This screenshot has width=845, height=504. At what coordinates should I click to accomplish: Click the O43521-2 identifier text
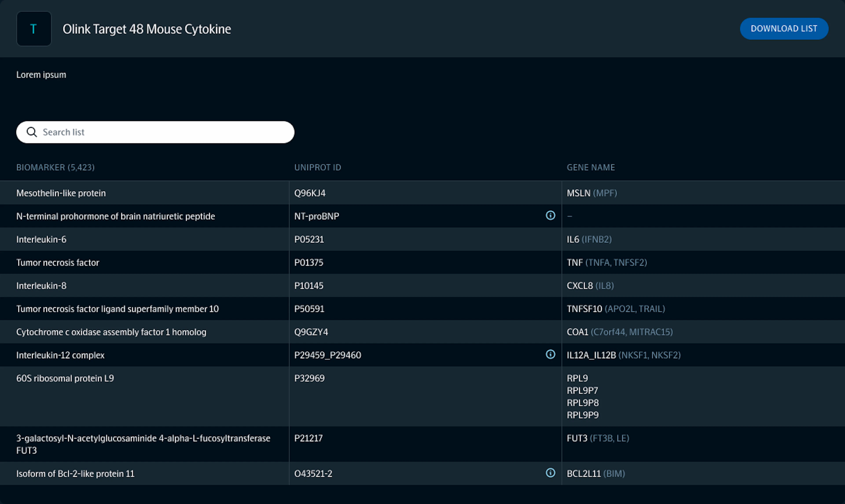click(313, 473)
